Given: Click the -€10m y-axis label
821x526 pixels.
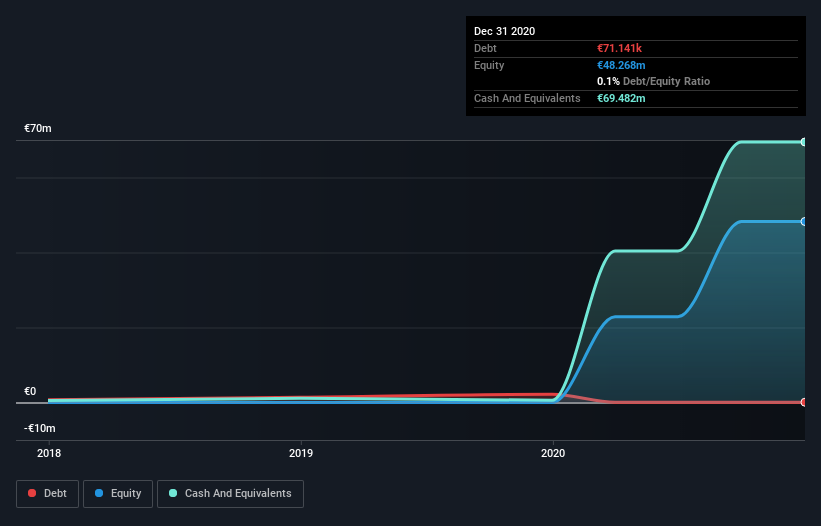Looking at the screenshot, I should (39, 428).
